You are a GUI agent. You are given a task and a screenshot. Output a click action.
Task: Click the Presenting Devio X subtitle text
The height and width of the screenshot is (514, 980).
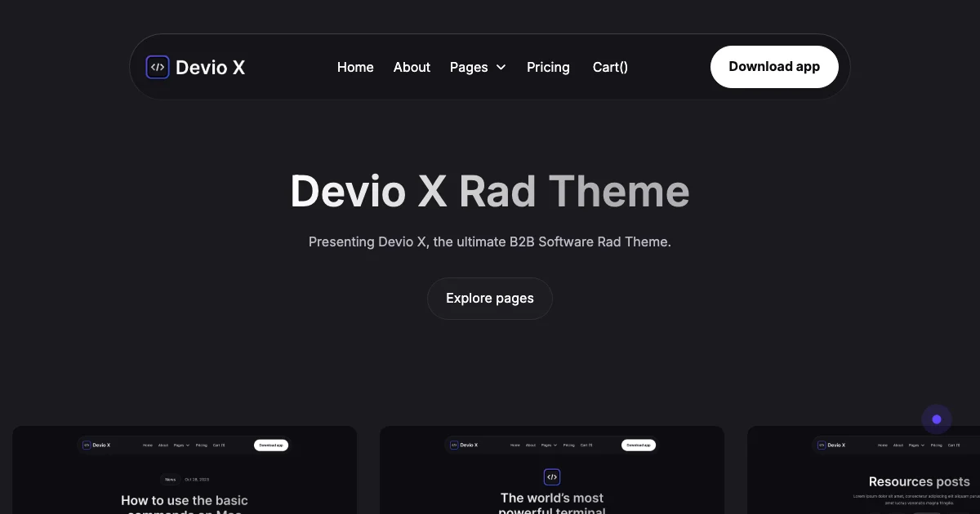coord(490,241)
